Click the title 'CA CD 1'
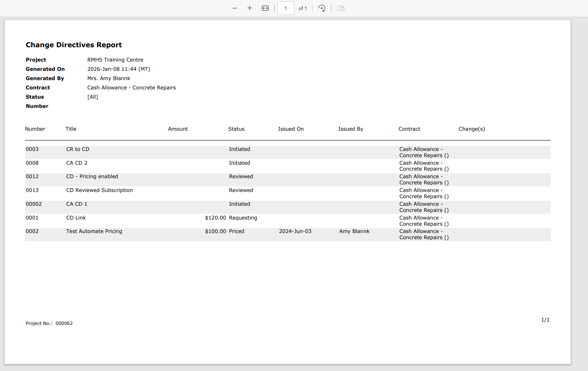This screenshot has width=588, height=371. click(77, 204)
